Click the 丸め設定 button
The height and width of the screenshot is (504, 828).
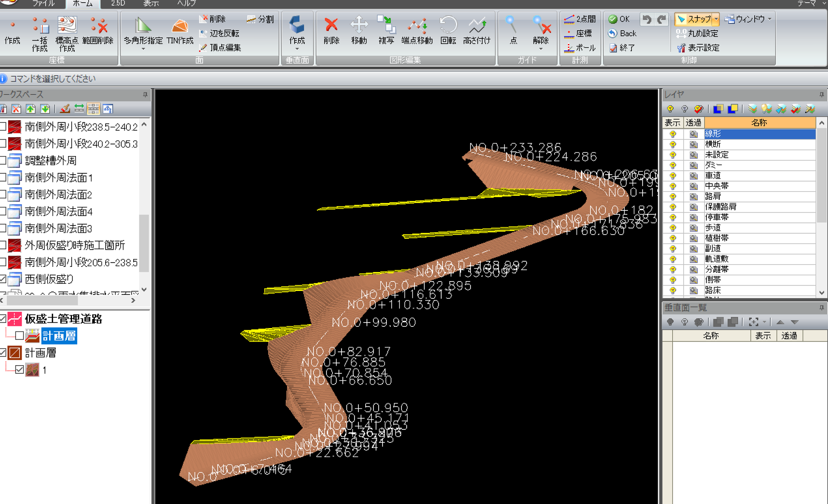click(697, 33)
